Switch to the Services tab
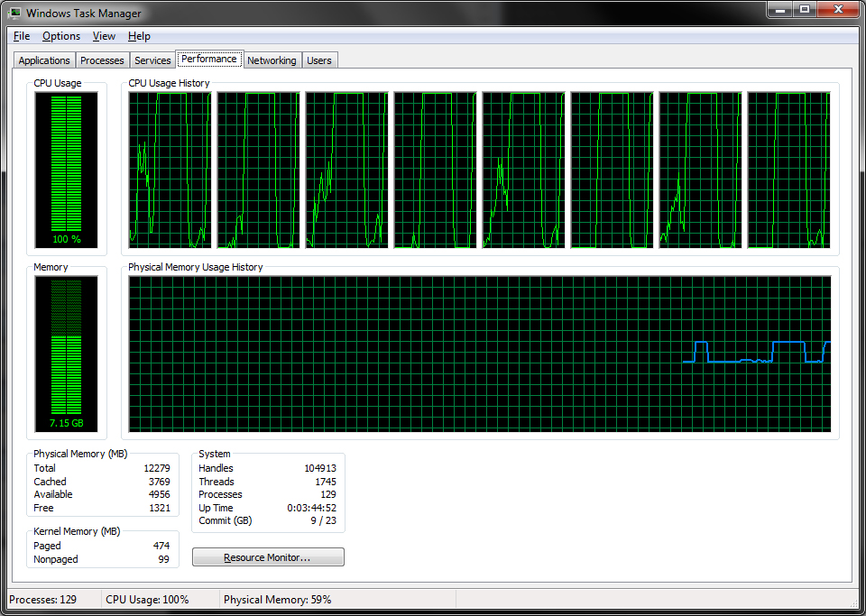 point(152,60)
